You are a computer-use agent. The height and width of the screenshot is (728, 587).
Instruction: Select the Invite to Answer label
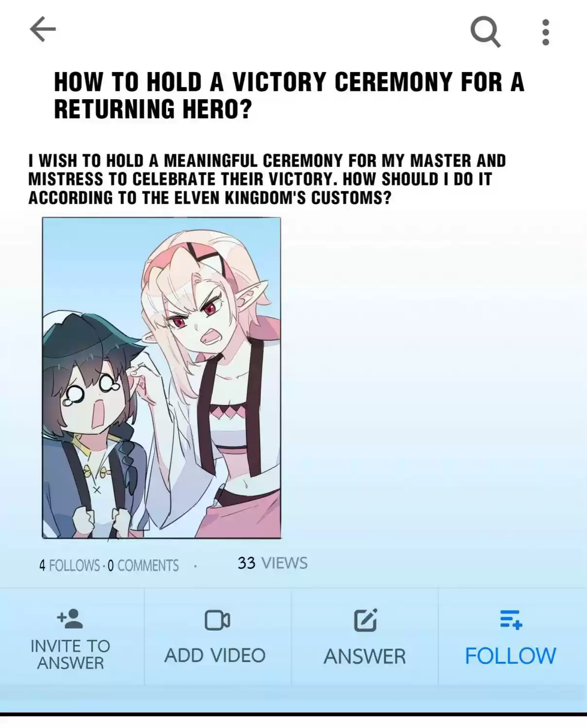tap(70, 655)
